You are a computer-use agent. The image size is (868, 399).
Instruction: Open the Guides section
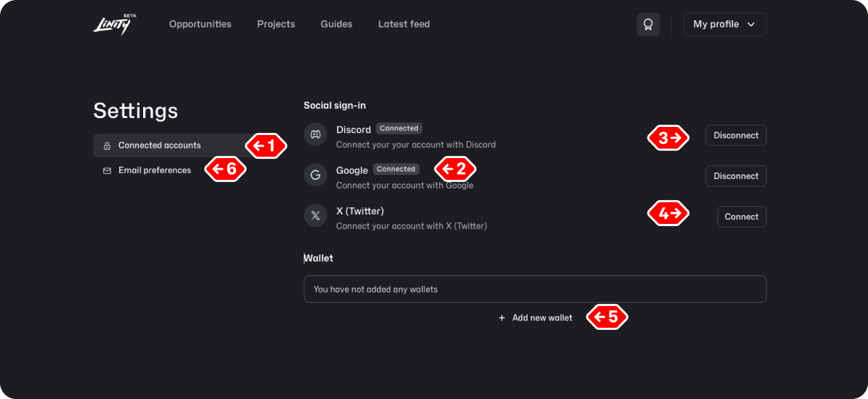336,24
